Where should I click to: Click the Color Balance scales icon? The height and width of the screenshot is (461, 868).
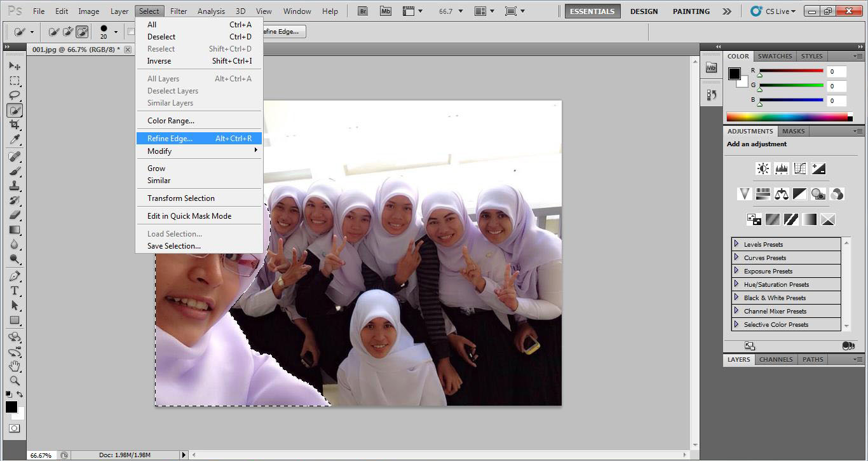coord(781,194)
